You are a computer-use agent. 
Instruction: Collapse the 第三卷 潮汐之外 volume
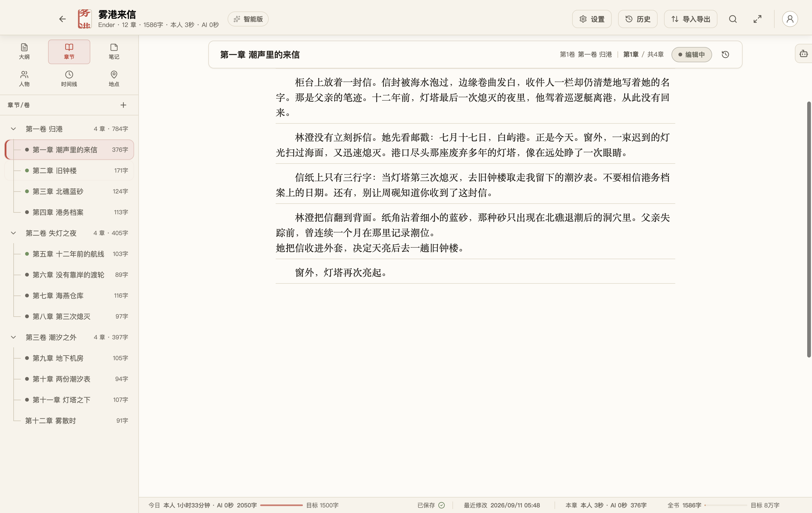point(13,337)
